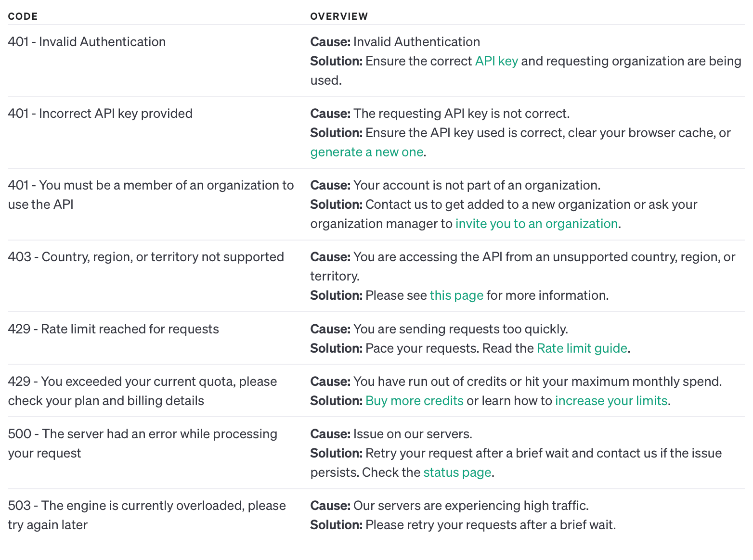
Task: Select '401 - Incorrect API key provided' text
Action: (100, 114)
